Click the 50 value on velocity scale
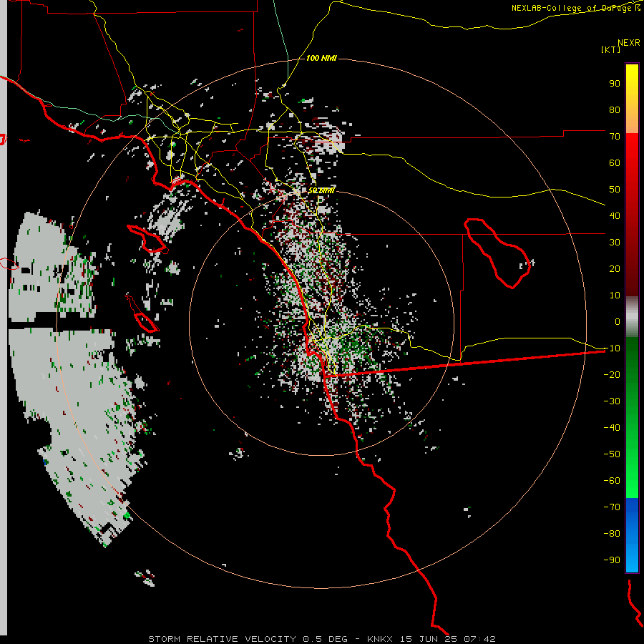Image resolution: width=644 pixels, height=644 pixels. (x=615, y=190)
